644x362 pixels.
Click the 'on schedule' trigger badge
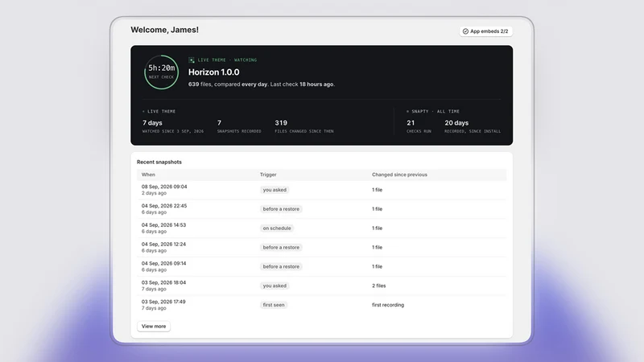click(x=277, y=228)
